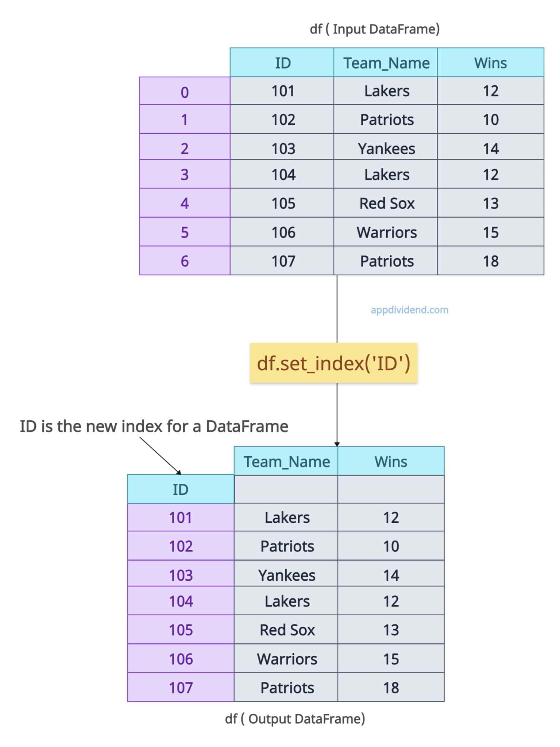560x747 pixels.
Task: Click the "ID is the new index" annotation
Action: coord(154,426)
